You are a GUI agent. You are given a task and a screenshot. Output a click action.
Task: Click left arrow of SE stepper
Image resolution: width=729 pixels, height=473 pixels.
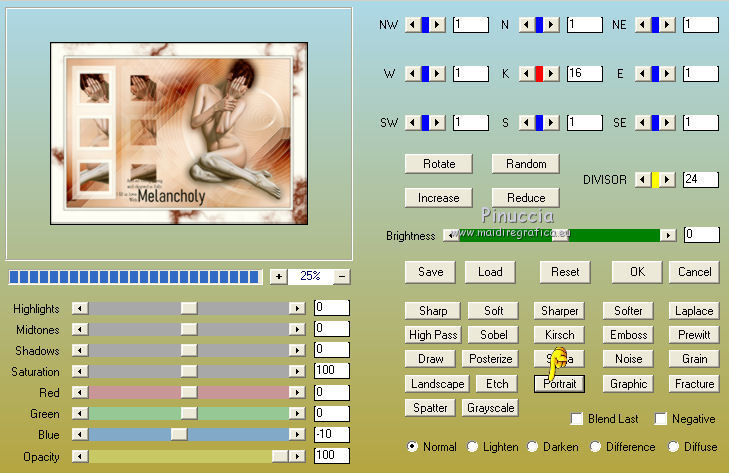(x=643, y=123)
